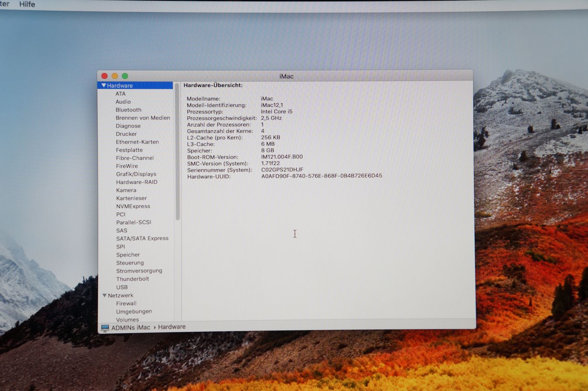This screenshot has height=391, width=588.
Task: Open Ethernet-Karten section
Action: click(137, 142)
